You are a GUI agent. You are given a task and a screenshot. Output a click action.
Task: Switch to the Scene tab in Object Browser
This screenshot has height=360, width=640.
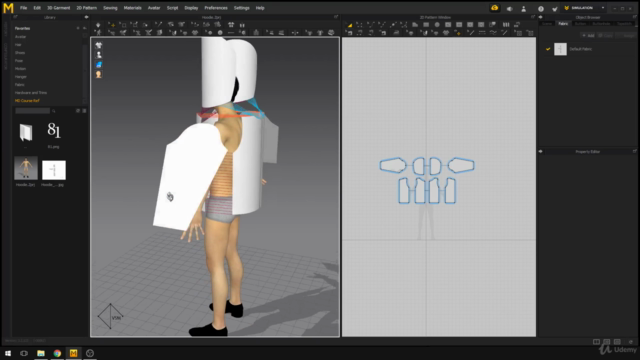coord(547,24)
